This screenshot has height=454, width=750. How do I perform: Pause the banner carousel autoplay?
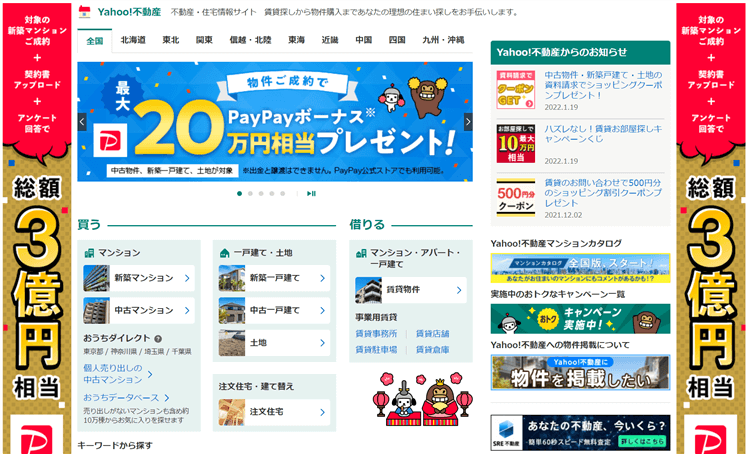pos(311,193)
